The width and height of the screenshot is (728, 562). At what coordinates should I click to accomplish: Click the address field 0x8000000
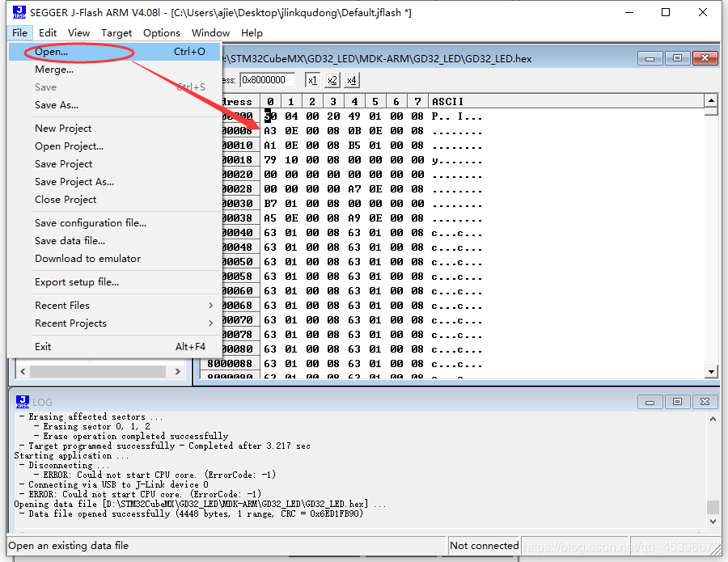pos(268,80)
